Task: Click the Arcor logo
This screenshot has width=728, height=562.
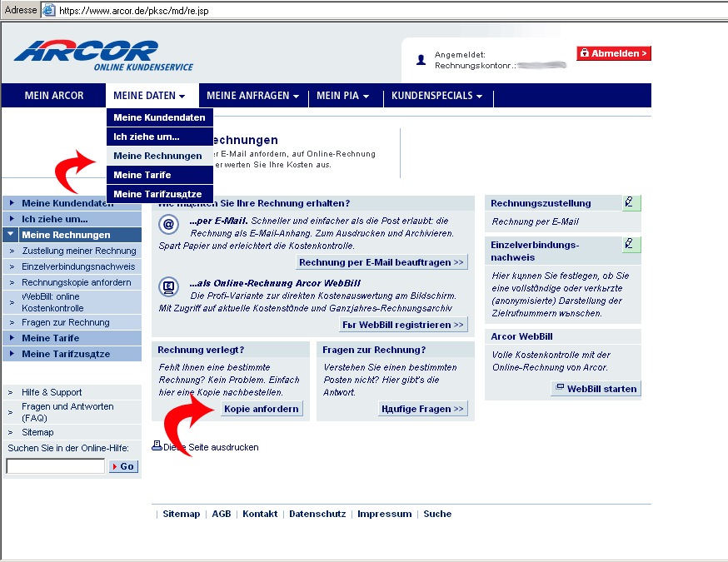Action: pyautogui.click(x=103, y=55)
